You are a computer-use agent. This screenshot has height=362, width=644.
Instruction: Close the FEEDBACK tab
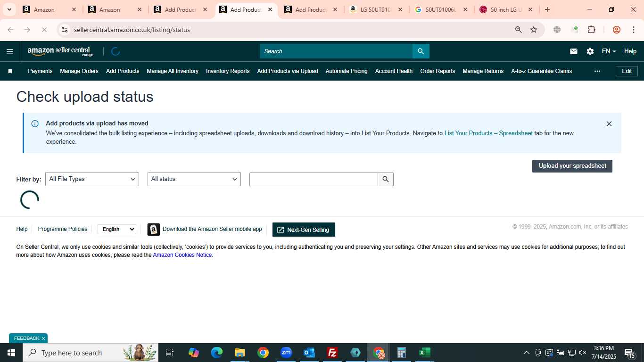click(43, 338)
